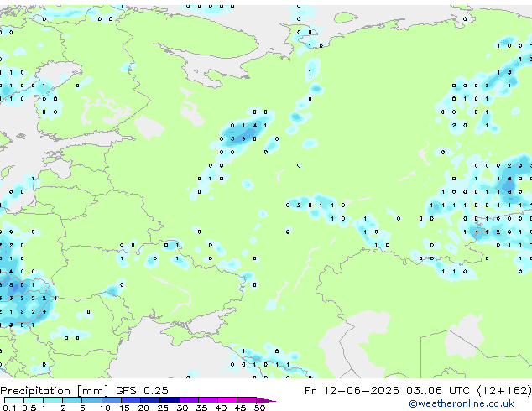Click the 30–35 mm purple swatch
532x411 pixels.
(x=189, y=400)
